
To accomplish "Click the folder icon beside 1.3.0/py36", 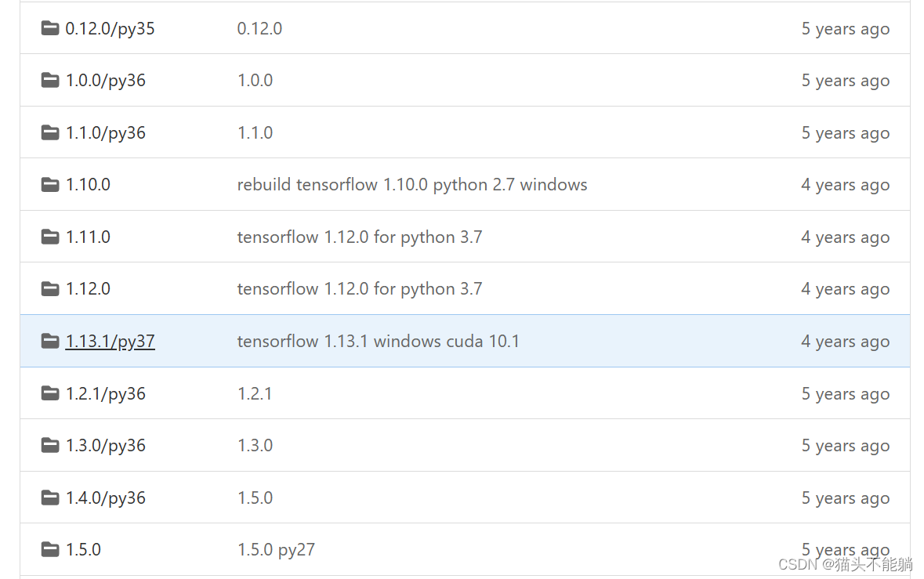I will point(50,445).
